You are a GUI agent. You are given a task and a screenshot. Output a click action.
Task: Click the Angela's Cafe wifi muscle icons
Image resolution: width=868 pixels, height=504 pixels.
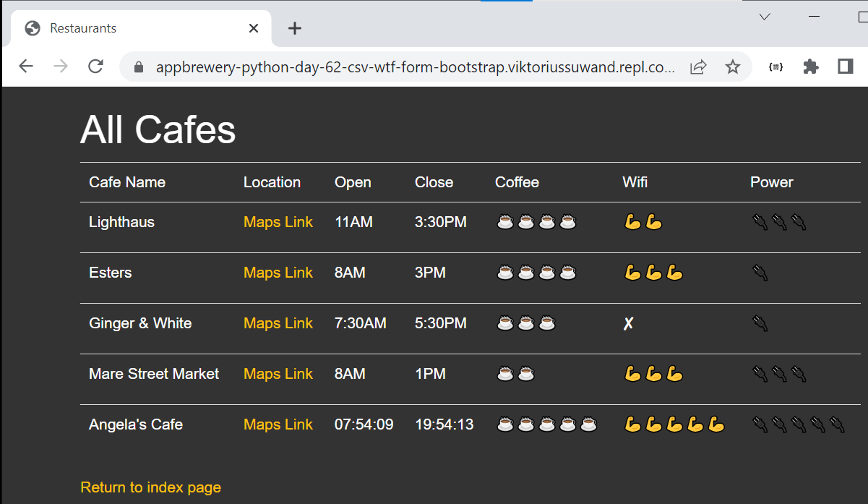[674, 424]
